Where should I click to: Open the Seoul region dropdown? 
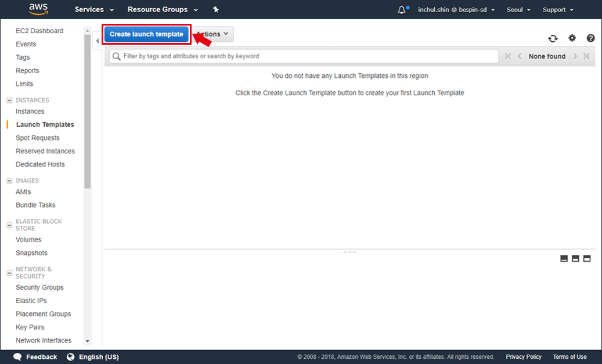point(518,10)
